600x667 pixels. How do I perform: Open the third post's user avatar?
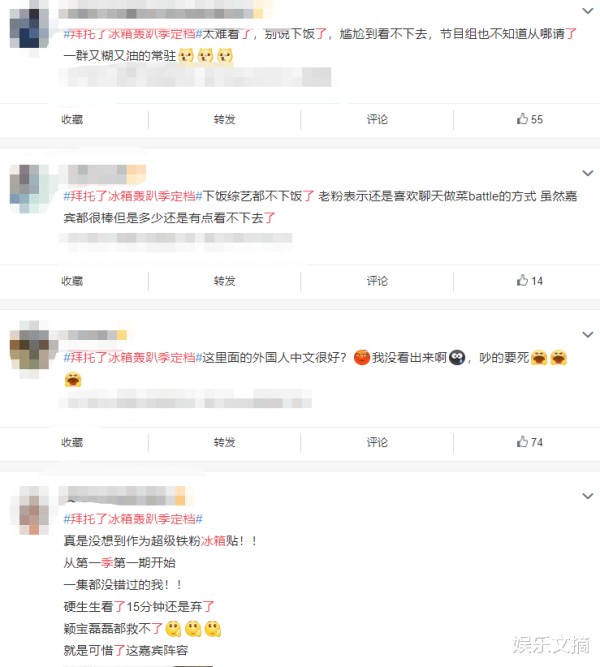[29, 350]
